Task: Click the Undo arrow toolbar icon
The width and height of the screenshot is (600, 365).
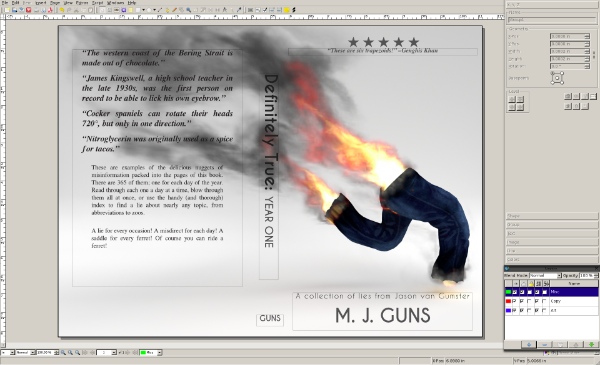Action: [x=61, y=10]
